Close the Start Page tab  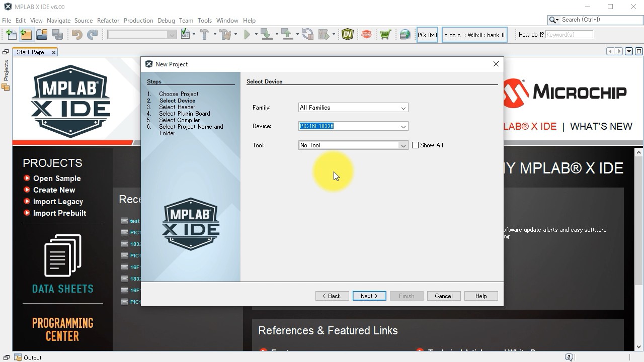53,52
